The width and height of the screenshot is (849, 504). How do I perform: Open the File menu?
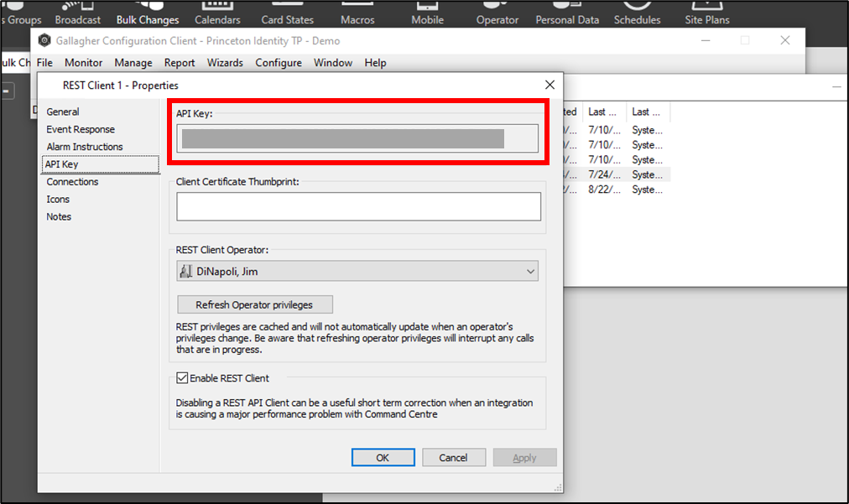(44, 63)
